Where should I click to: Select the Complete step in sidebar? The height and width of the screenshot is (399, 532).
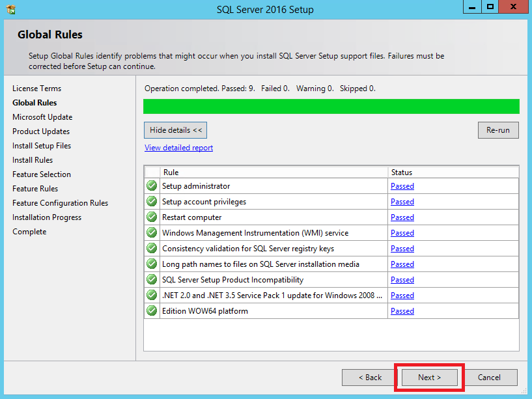(x=29, y=232)
